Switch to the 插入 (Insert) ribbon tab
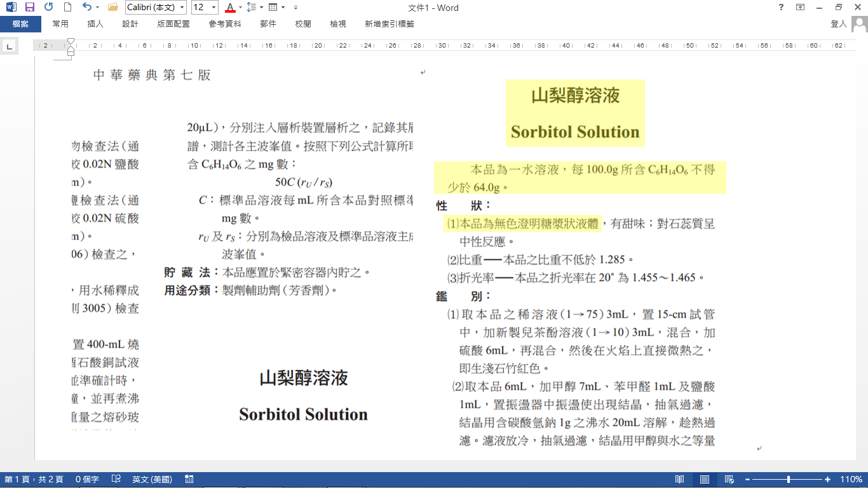 pyautogui.click(x=95, y=24)
